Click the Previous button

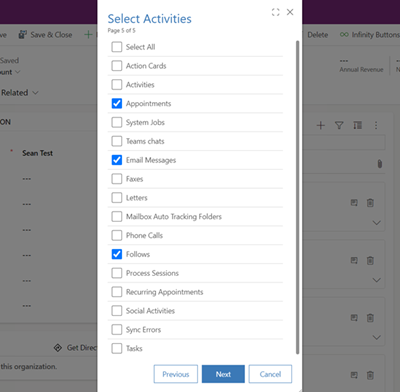[x=176, y=374]
